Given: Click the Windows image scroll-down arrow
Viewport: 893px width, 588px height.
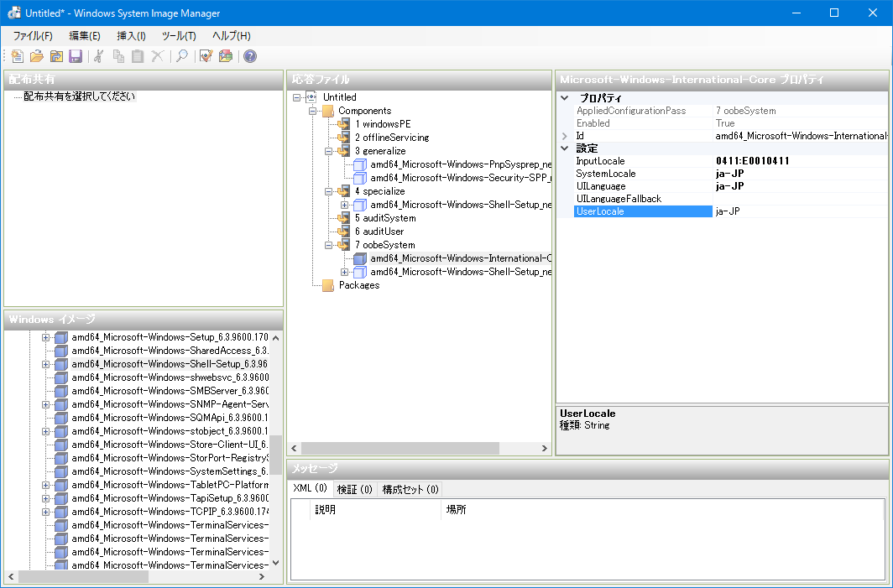Looking at the screenshot, I should (x=275, y=563).
